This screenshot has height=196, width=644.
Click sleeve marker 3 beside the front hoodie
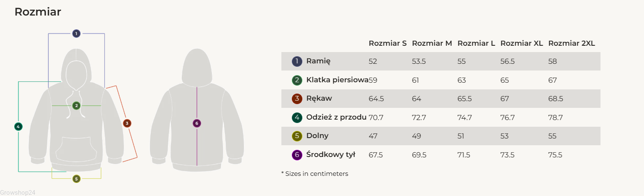(127, 123)
